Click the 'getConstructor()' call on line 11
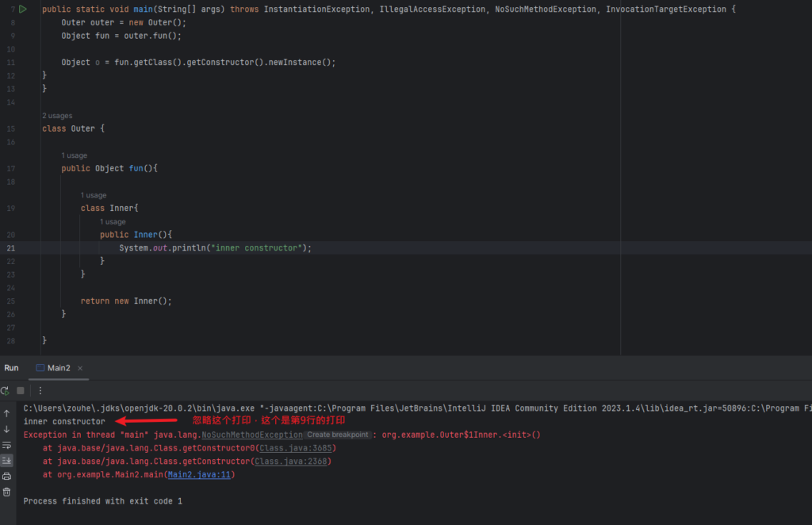The width and height of the screenshot is (812, 525). (x=224, y=62)
